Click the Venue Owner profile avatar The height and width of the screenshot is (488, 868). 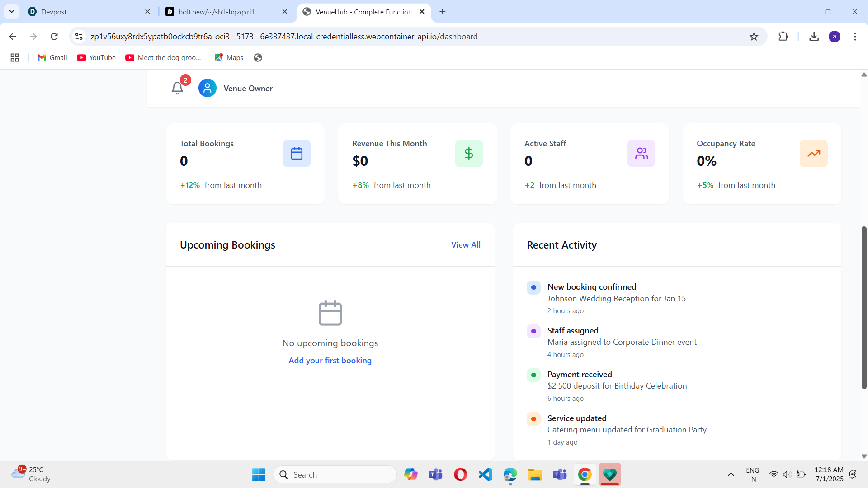pyautogui.click(x=208, y=88)
